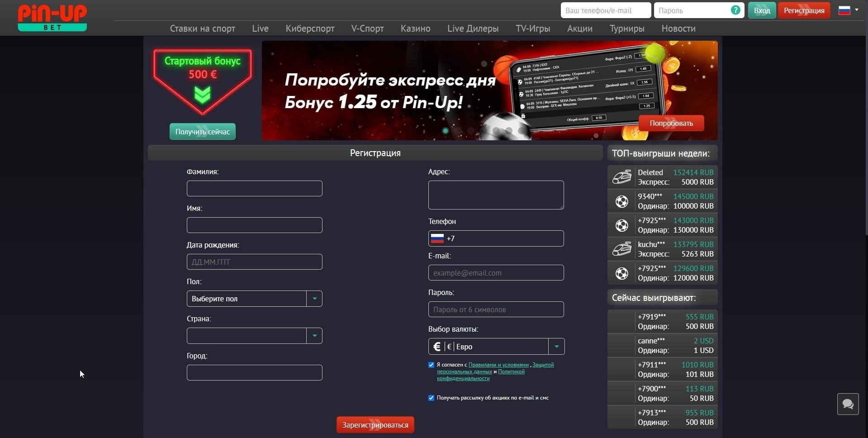Click the green double-chevron bonus arrow
This screenshot has width=868, height=438.
tap(202, 95)
